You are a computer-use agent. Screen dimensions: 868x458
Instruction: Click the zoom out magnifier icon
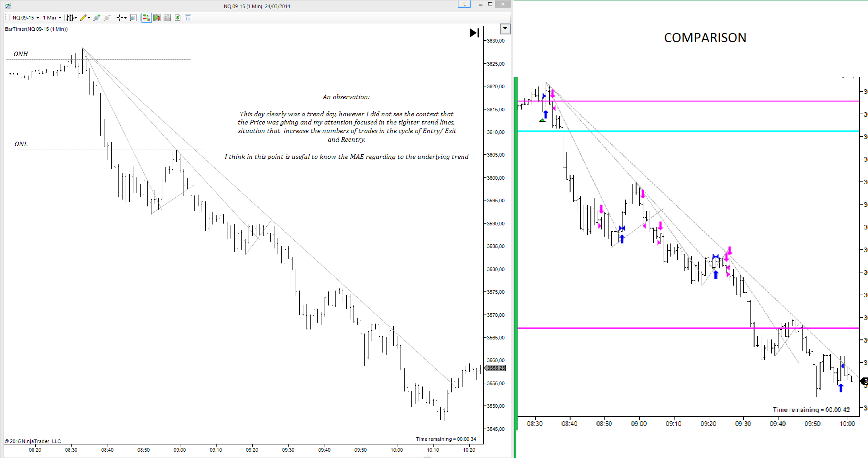(107, 18)
